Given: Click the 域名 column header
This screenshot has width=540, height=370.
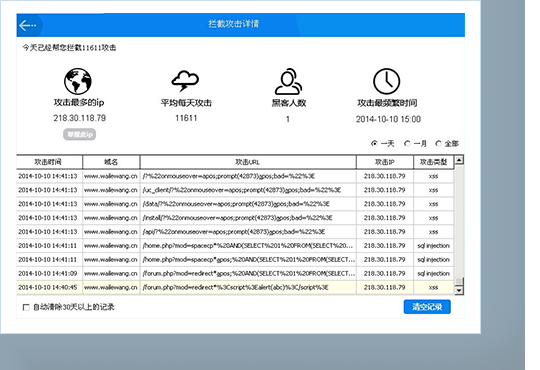Looking at the screenshot, I should [x=111, y=162].
